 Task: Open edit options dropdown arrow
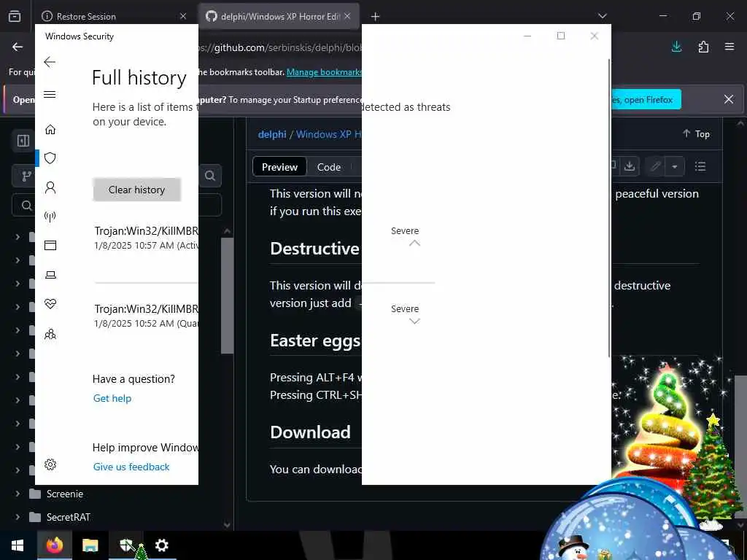(x=675, y=167)
